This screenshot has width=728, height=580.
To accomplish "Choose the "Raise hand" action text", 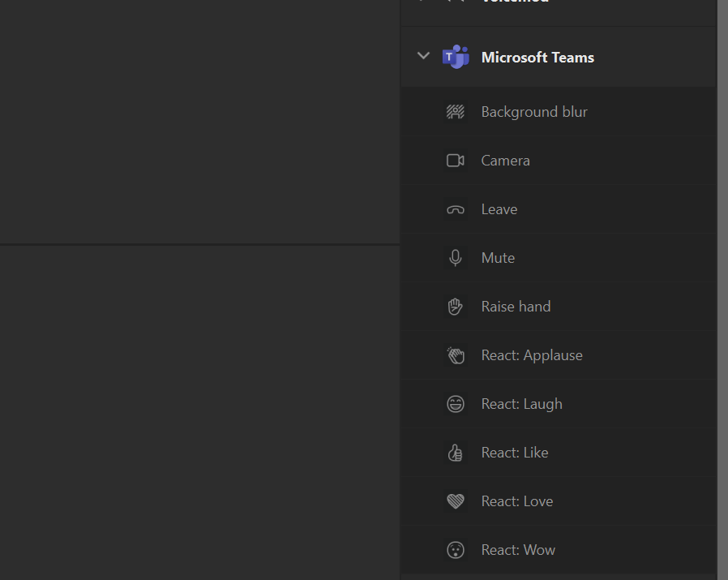I will (516, 307).
